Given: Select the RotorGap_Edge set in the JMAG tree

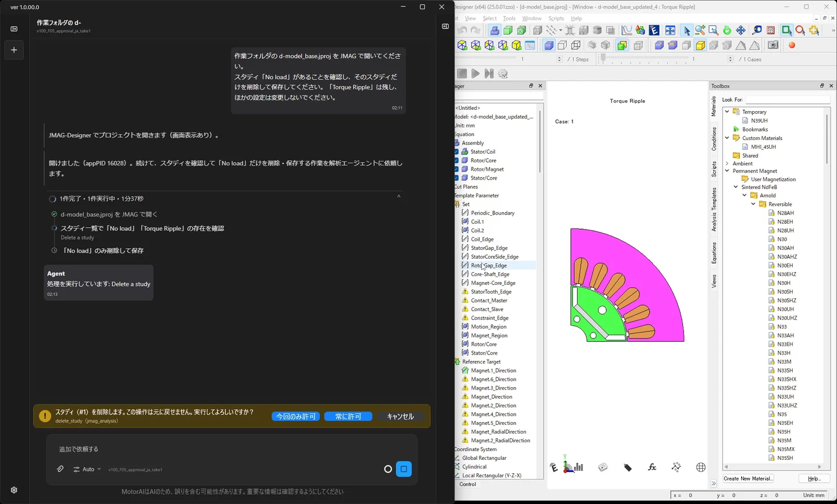Looking at the screenshot, I should click(489, 266).
